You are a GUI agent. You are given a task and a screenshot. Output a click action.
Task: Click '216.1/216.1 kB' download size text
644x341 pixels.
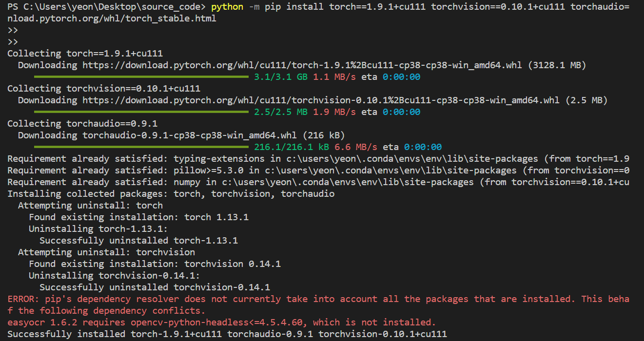(292, 147)
